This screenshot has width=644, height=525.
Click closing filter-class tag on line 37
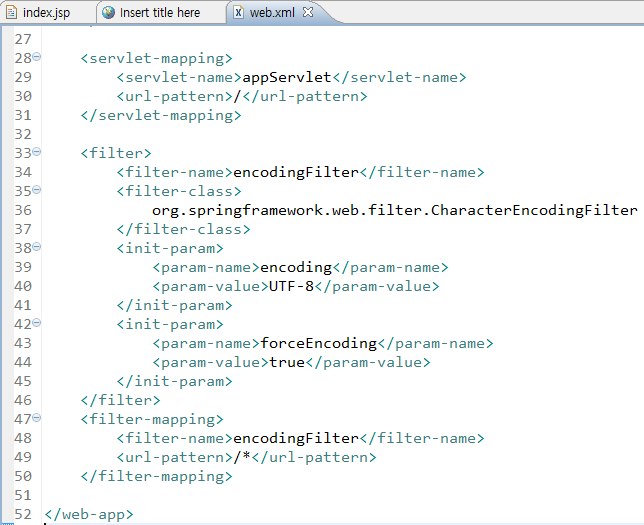tap(184, 229)
